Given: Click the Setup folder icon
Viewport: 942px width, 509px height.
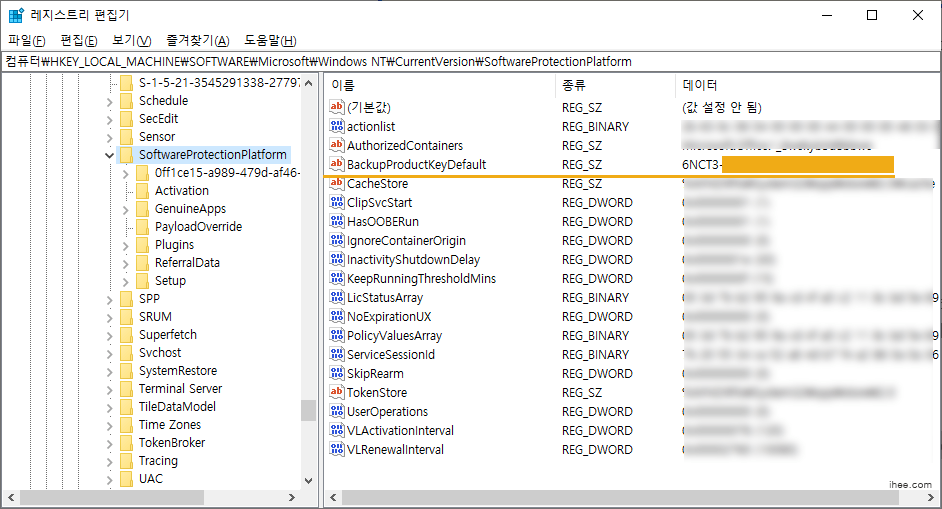Looking at the screenshot, I should (142, 281).
